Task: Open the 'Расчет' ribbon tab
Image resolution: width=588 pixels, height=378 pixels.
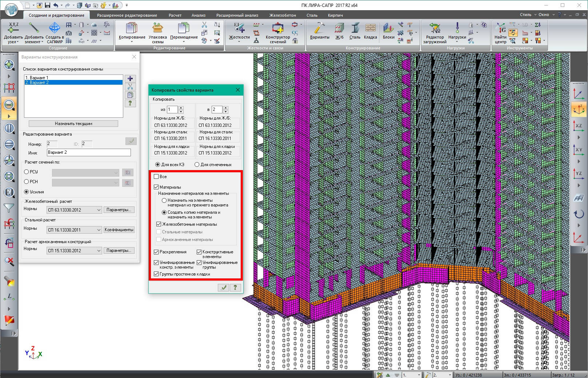Action: [x=175, y=15]
